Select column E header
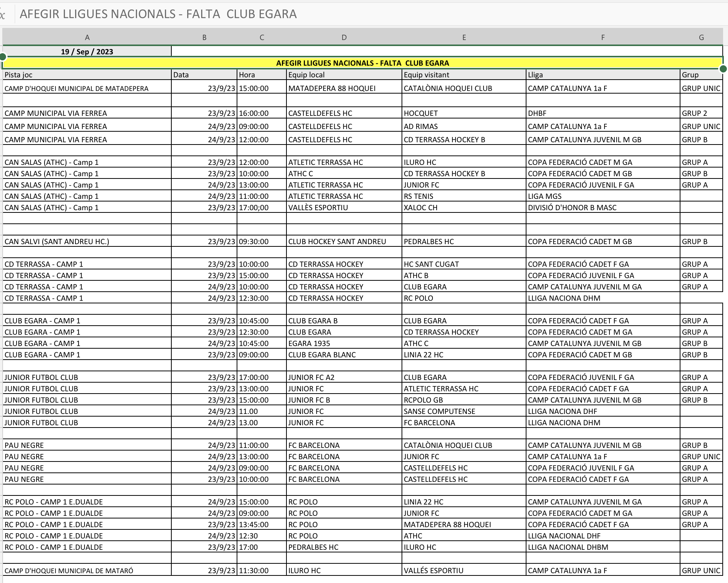 tap(464, 37)
